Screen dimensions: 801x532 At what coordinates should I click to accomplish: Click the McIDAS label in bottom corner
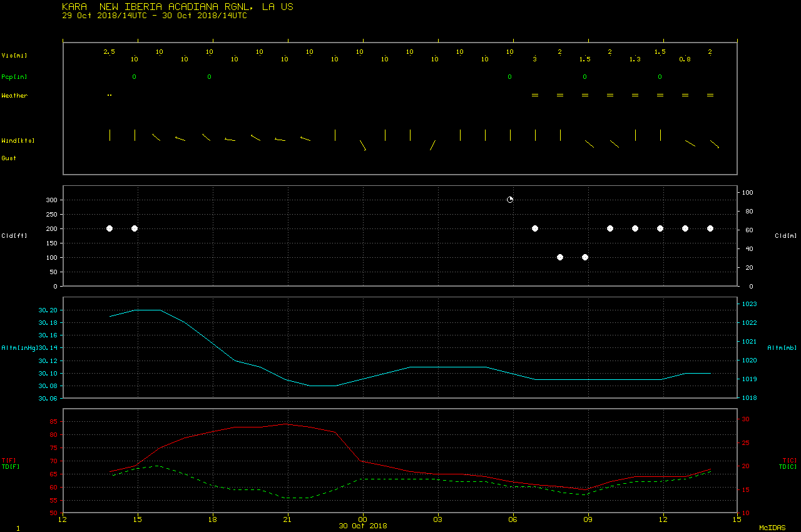point(772,528)
